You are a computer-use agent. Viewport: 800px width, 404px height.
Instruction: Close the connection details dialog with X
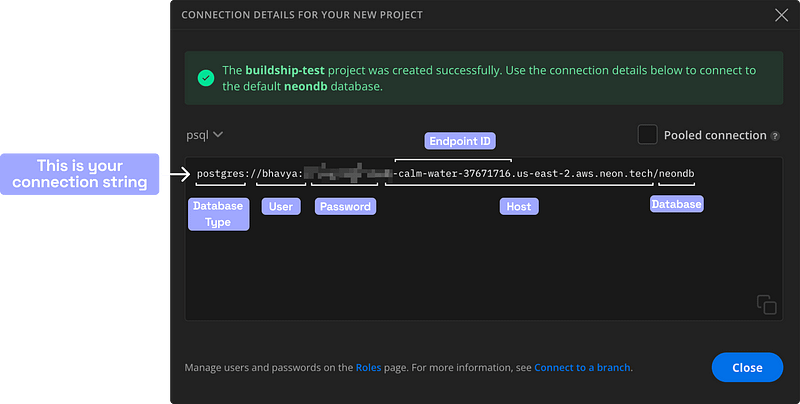[x=781, y=15]
